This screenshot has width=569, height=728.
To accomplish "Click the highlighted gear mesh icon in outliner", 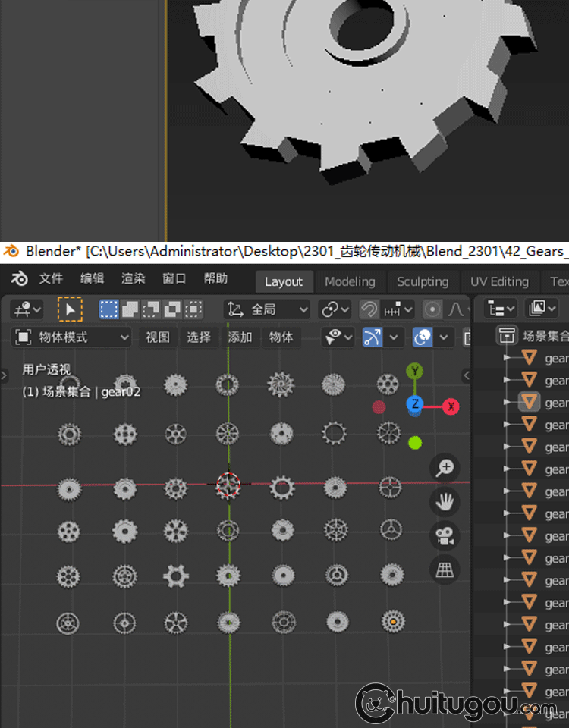I will [x=530, y=402].
